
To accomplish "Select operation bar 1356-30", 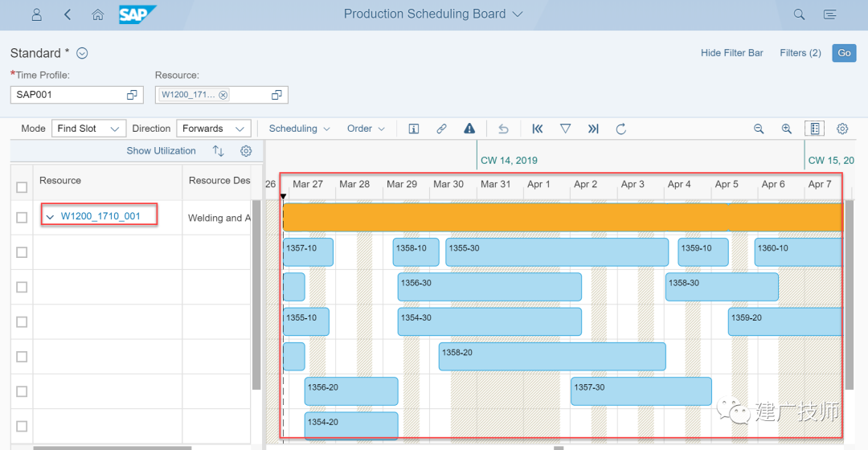I will coord(489,287).
